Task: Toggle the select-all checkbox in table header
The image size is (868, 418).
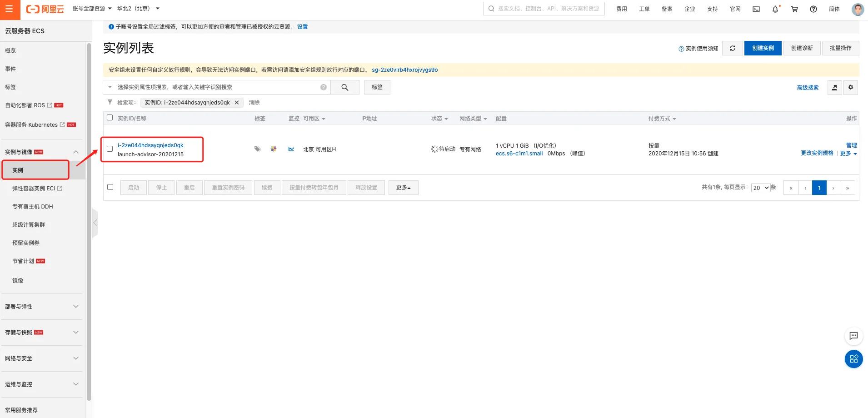Action: pos(110,118)
